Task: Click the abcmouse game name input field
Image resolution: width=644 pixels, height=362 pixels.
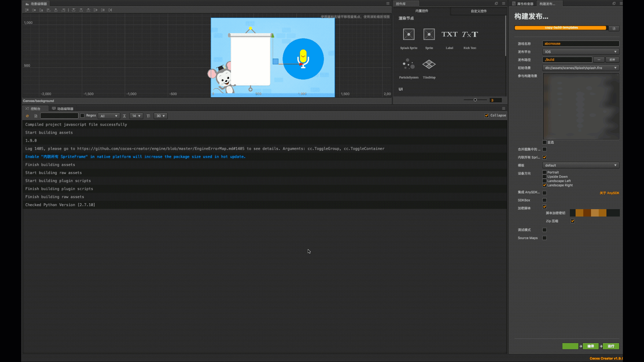Action: 581,44
